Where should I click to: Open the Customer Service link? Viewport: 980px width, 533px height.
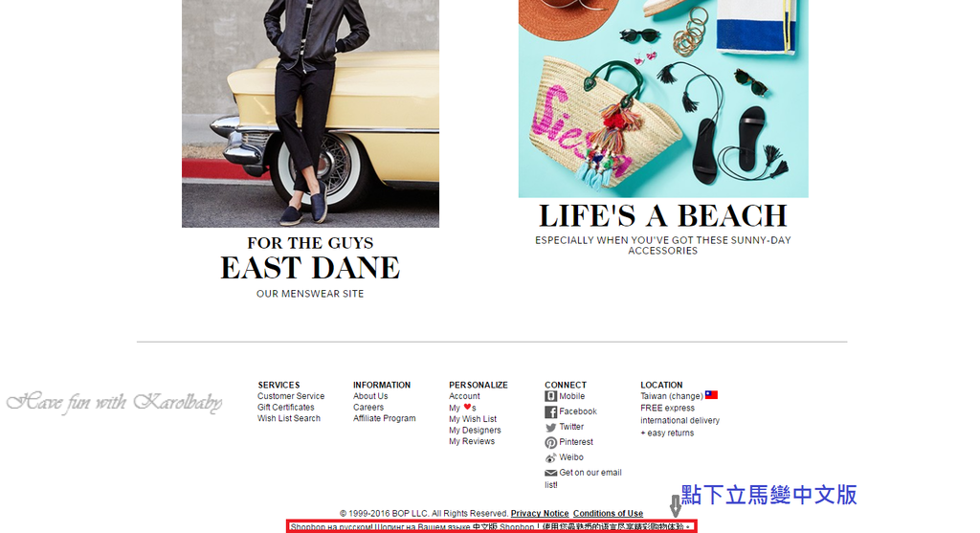291,396
